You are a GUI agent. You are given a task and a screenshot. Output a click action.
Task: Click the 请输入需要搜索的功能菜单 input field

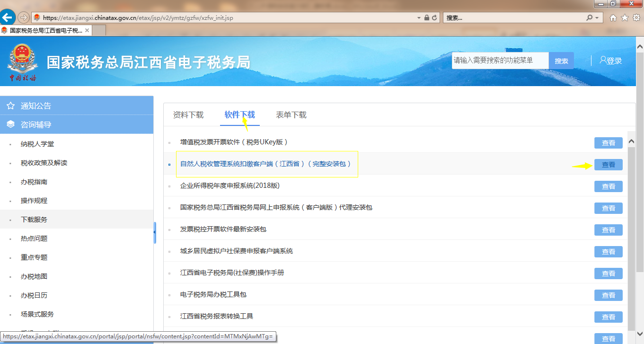tap(500, 60)
